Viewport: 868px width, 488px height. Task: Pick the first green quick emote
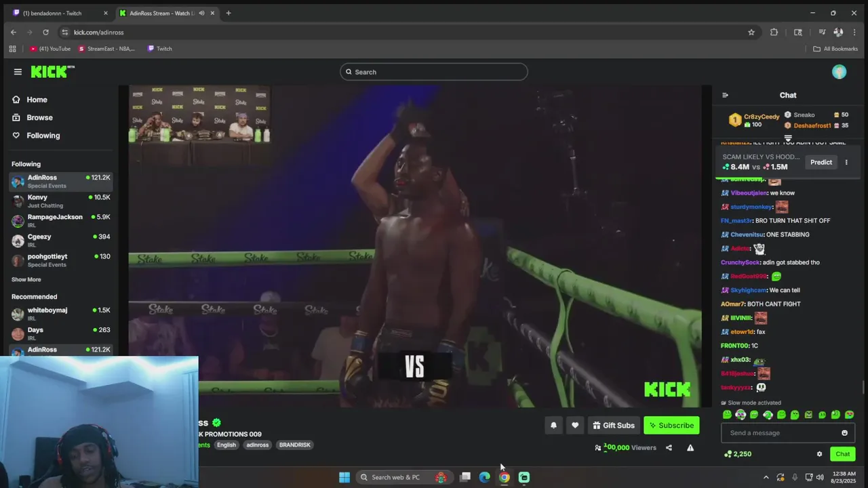727,415
